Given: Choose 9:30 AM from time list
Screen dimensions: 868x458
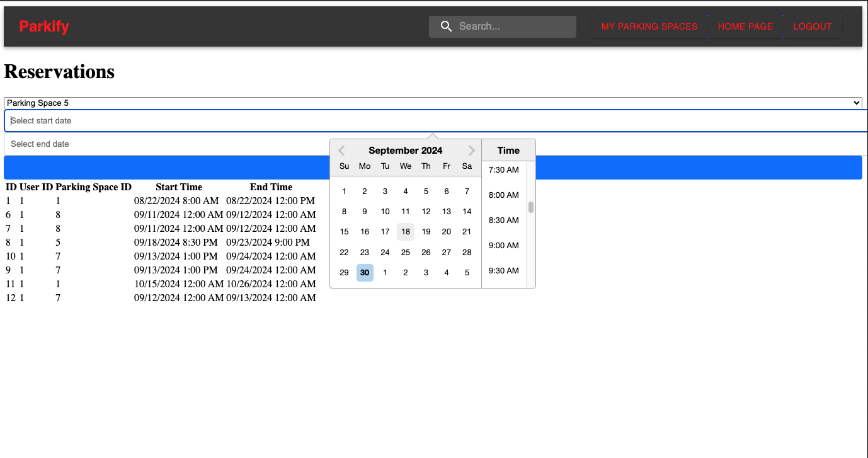Looking at the screenshot, I should pos(504,271).
